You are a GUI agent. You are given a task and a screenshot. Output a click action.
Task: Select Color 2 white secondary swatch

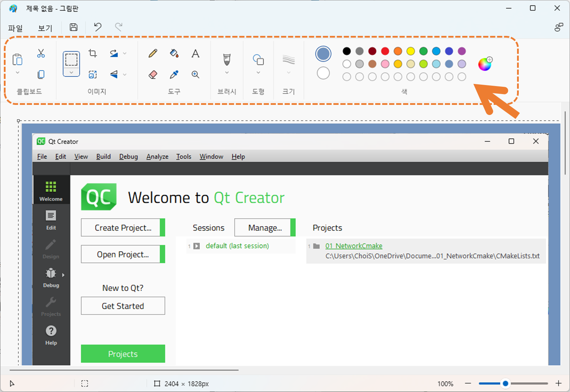coord(323,73)
